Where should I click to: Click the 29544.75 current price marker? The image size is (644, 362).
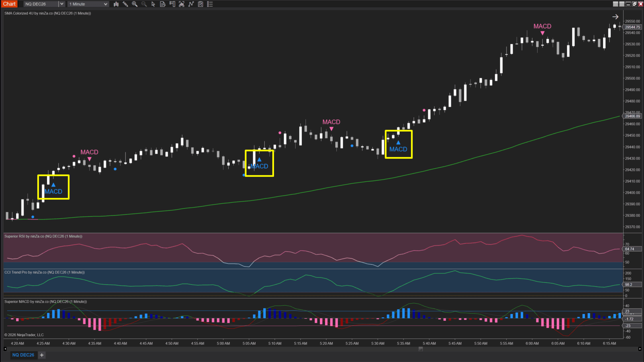[x=633, y=27]
